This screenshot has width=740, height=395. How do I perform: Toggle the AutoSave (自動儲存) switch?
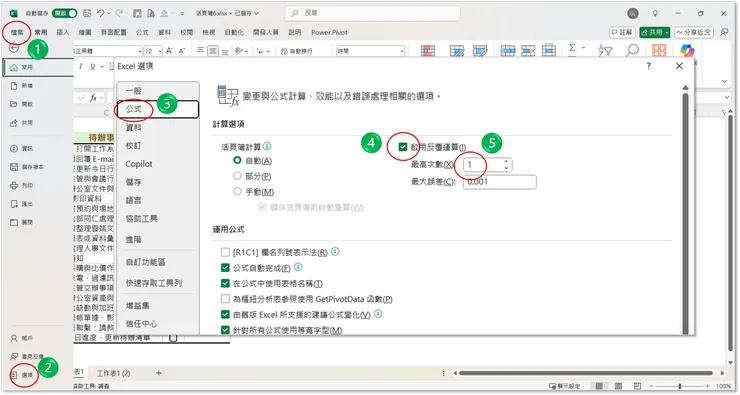coord(65,13)
